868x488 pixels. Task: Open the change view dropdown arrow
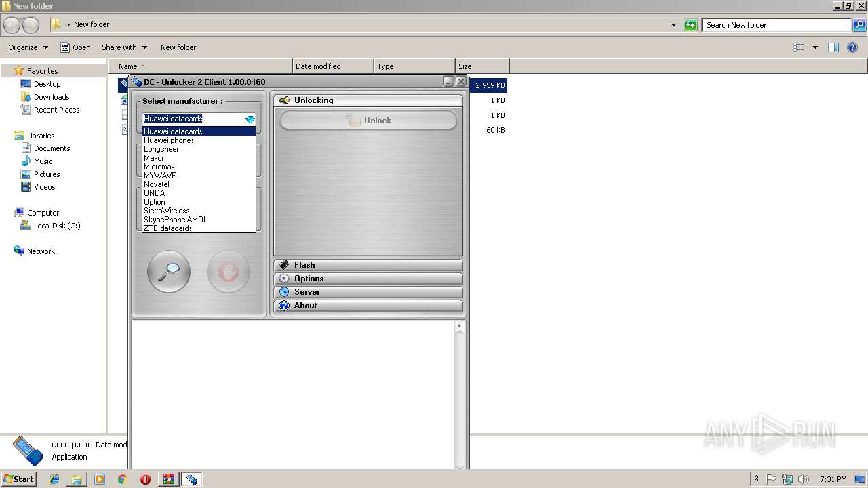point(815,47)
